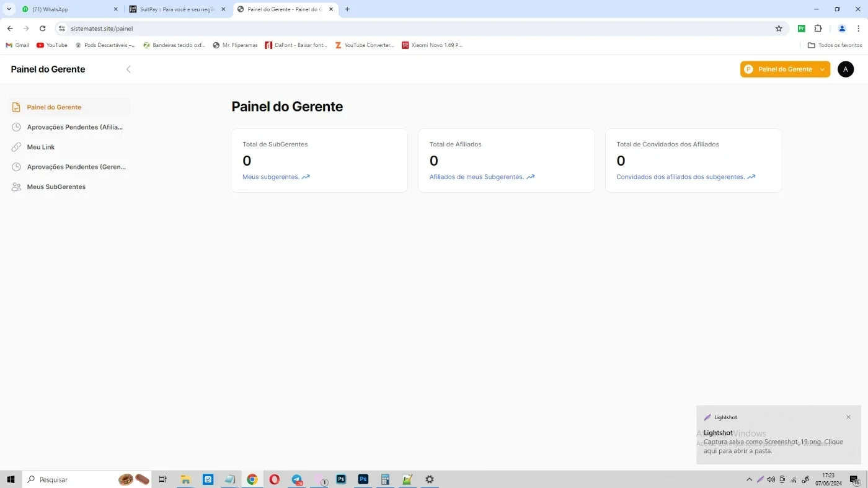Expand the orange Painel do Gerente dropdown

pos(785,69)
